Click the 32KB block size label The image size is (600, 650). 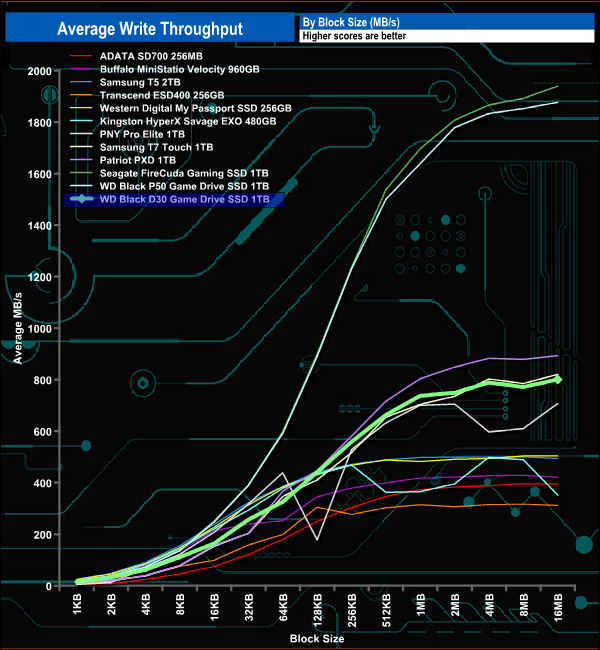pos(249,607)
